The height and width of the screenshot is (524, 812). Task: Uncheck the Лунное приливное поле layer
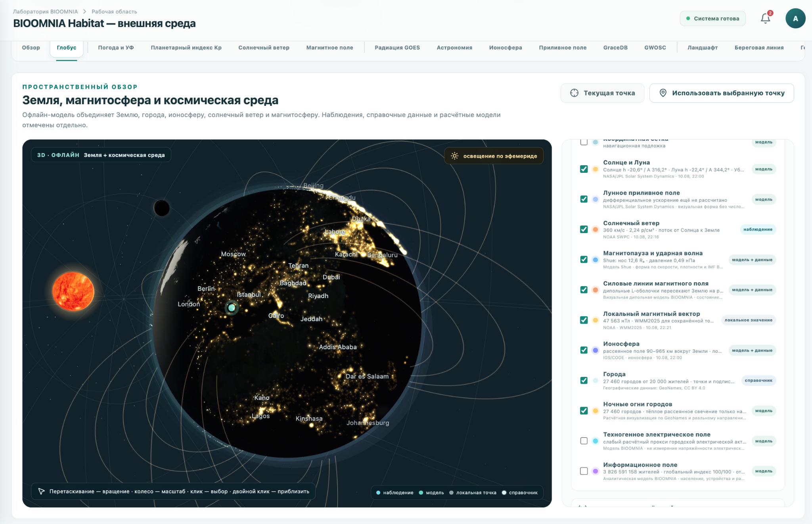point(584,199)
